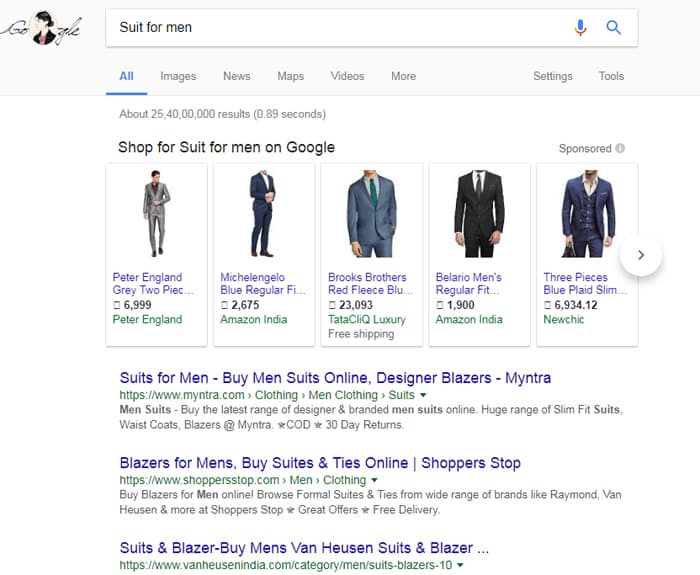Image resolution: width=700 pixels, height=575 pixels.
Task: Click the Brooks Brothers suit image
Action: (372, 213)
